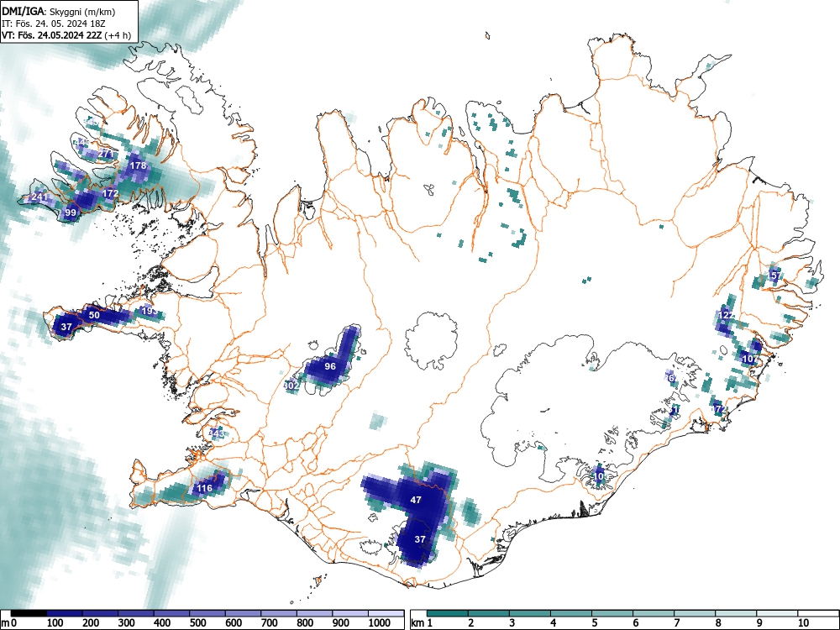Click the 47 visibility value on the map

coord(416,500)
